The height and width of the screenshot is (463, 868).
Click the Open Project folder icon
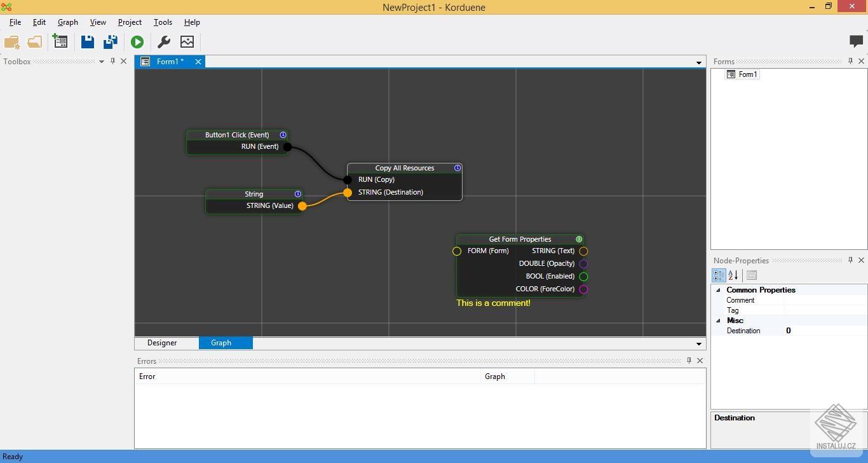pyautogui.click(x=34, y=42)
